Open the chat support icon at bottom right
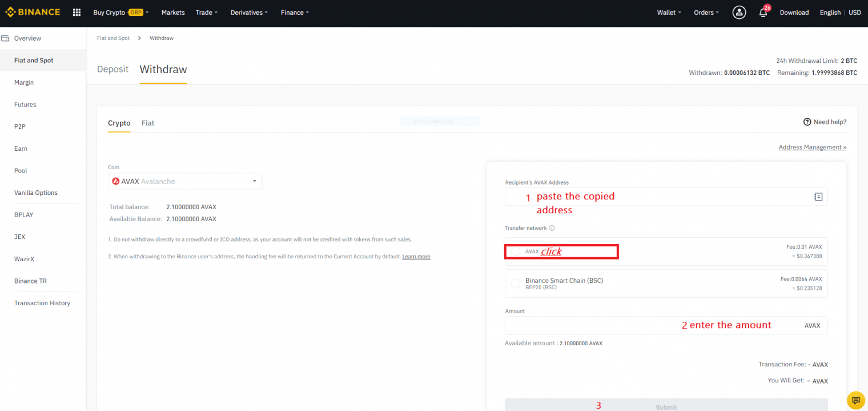Screen dimensions: 868x411 tap(855, 400)
